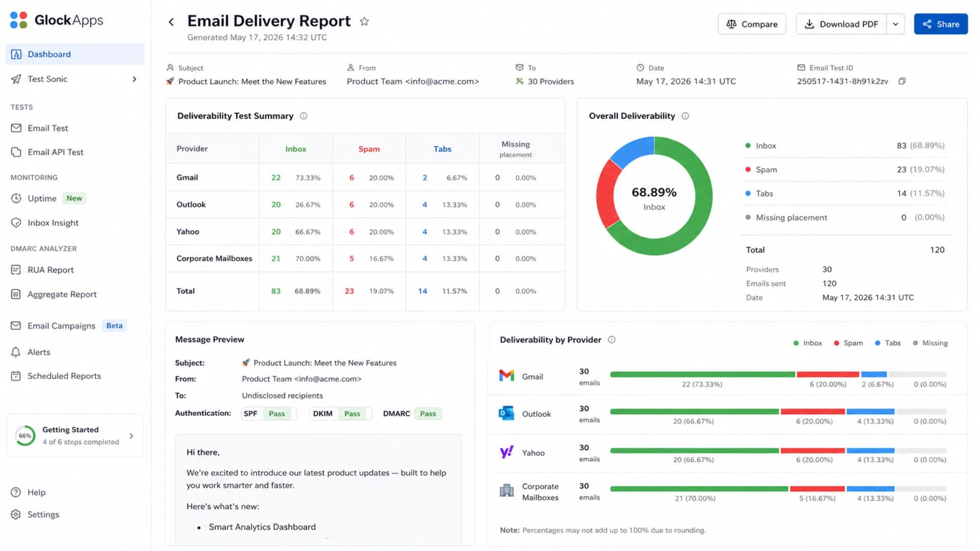Click the Inbox Insight shield icon
The height and width of the screenshot is (551, 980).
pyautogui.click(x=16, y=223)
